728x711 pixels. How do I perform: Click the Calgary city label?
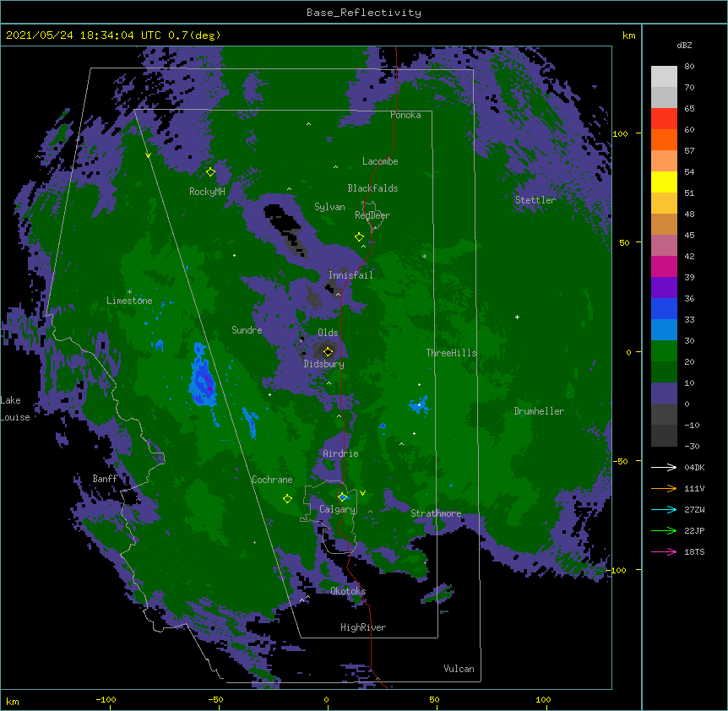pyautogui.click(x=337, y=509)
